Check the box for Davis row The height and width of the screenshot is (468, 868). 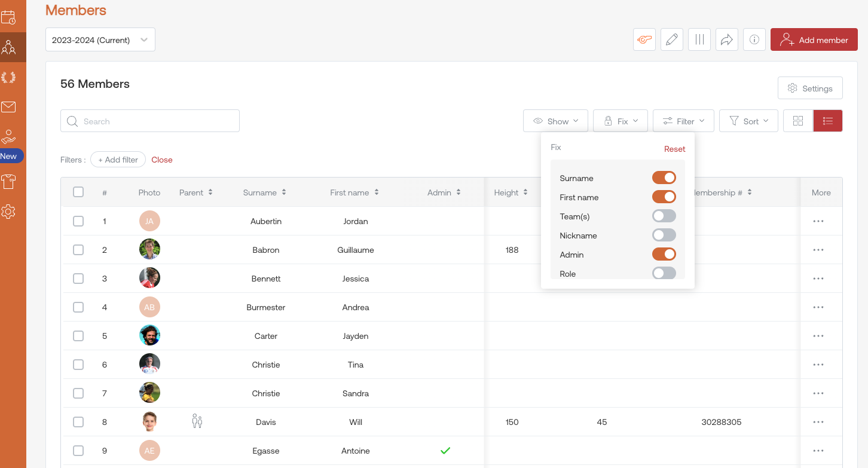tap(78, 422)
